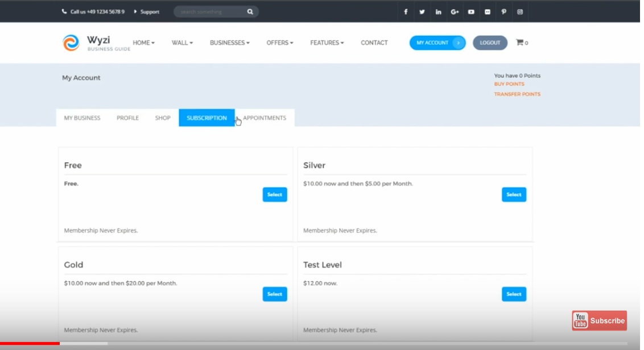Open the Google+ social icon

point(455,11)
